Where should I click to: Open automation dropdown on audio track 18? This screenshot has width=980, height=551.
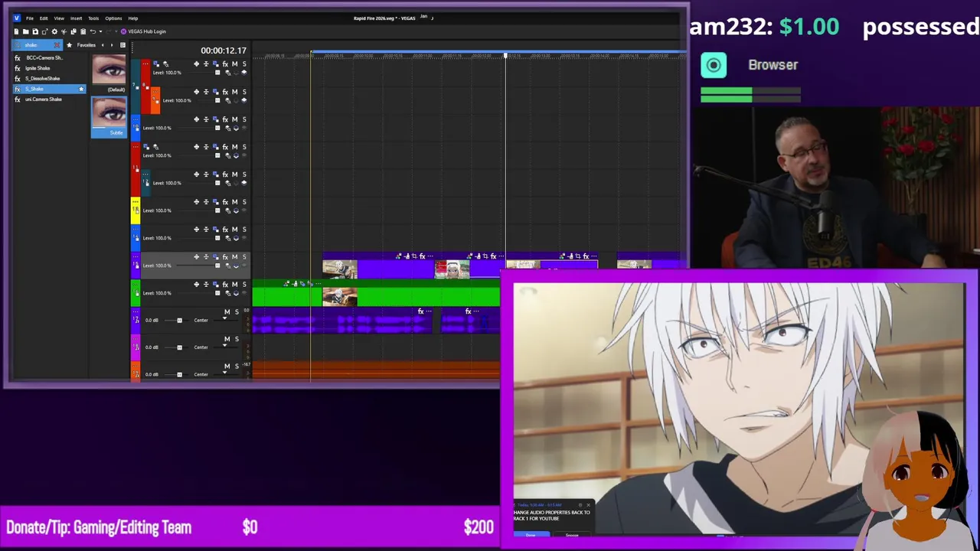[224, 345]
